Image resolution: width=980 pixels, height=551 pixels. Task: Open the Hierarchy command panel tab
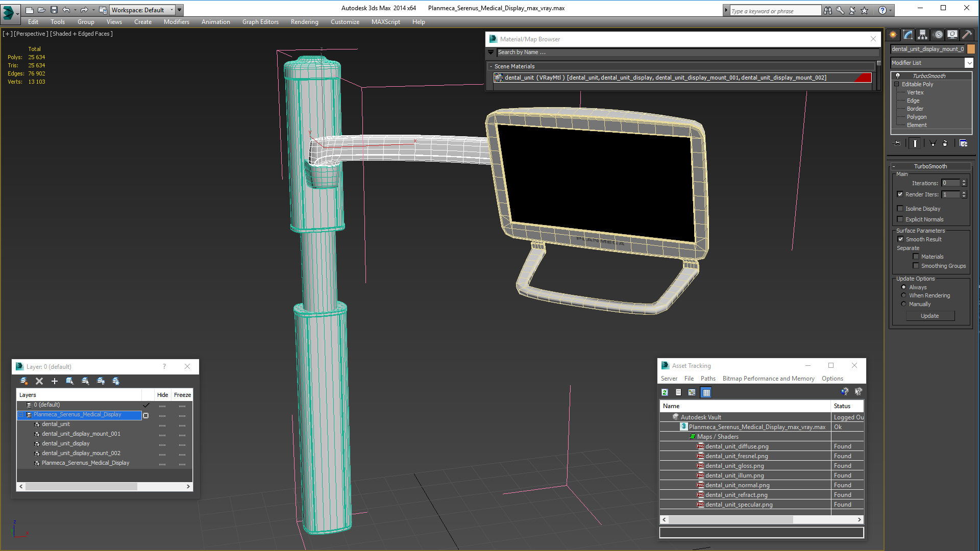[x=922, y=35]
